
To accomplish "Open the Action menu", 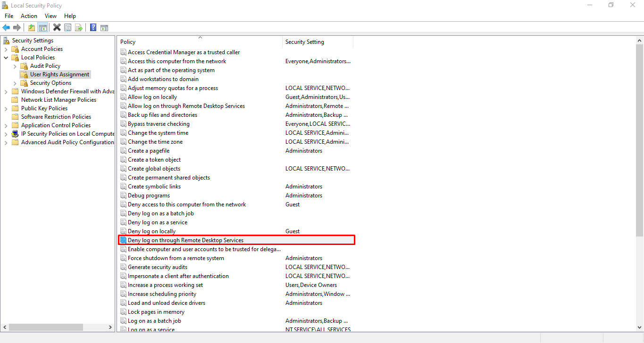I will pyautogui.click(x=29, y=16).
